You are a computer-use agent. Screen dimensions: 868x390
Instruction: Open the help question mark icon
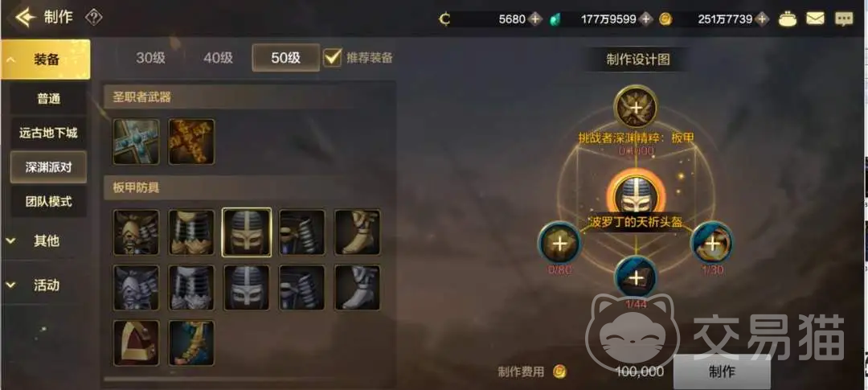93,18
